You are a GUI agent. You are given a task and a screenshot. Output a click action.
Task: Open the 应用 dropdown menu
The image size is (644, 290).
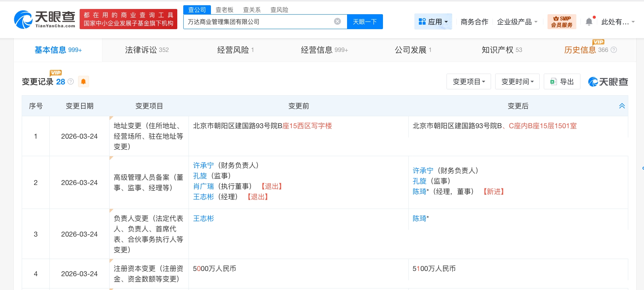point(433,22)
